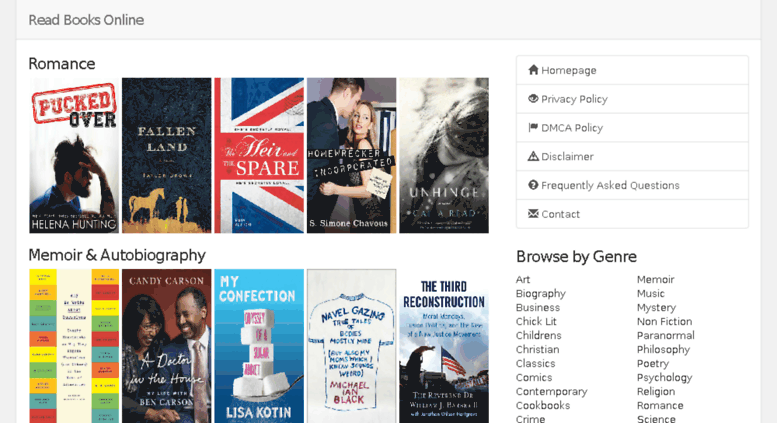Screen dimensions: 777x423
Task: Browse the Crime genre
Action: coord(531,419)
